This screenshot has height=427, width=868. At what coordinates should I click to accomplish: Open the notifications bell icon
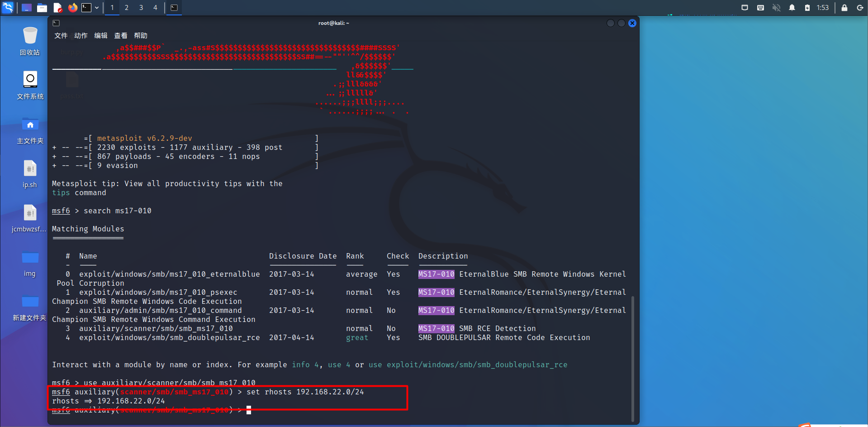(792, 8)
